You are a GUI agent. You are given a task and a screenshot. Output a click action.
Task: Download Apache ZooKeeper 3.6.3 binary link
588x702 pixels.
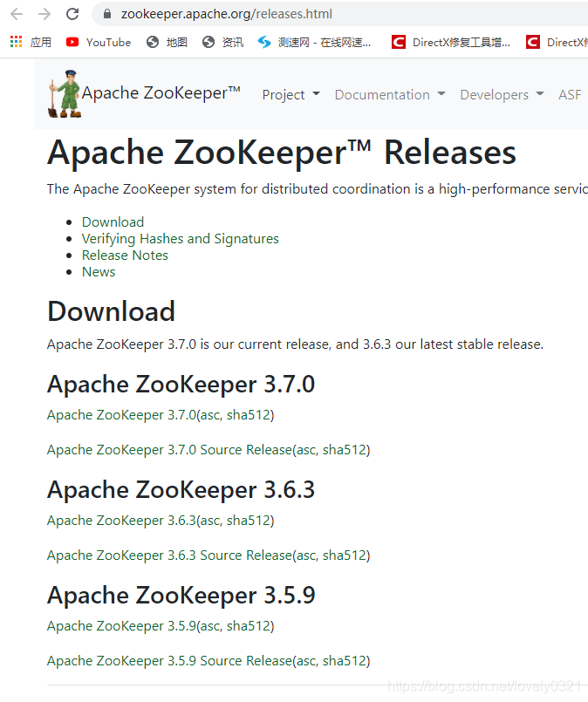click(121, 521)
